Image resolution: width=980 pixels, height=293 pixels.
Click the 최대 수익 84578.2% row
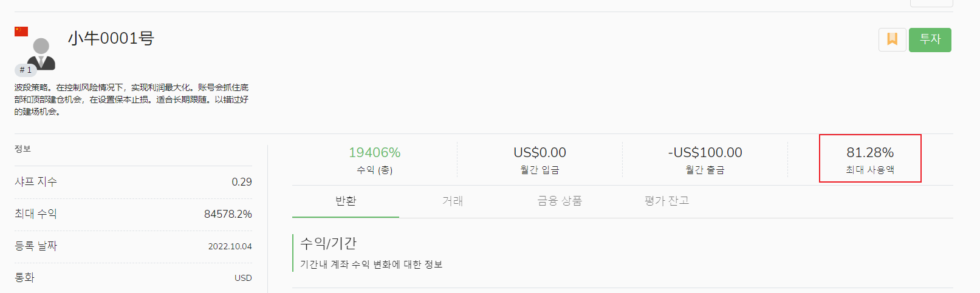click(133, 214)
